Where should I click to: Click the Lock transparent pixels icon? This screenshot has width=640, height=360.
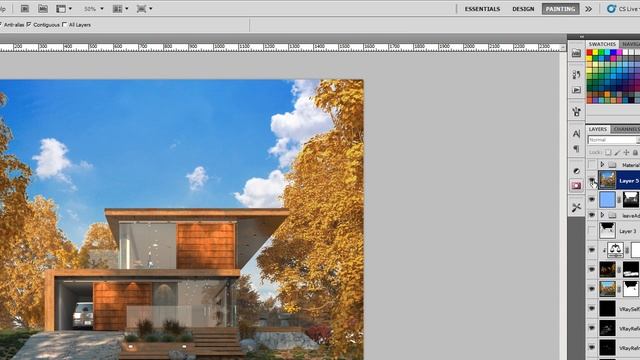[x=608, y=152]
